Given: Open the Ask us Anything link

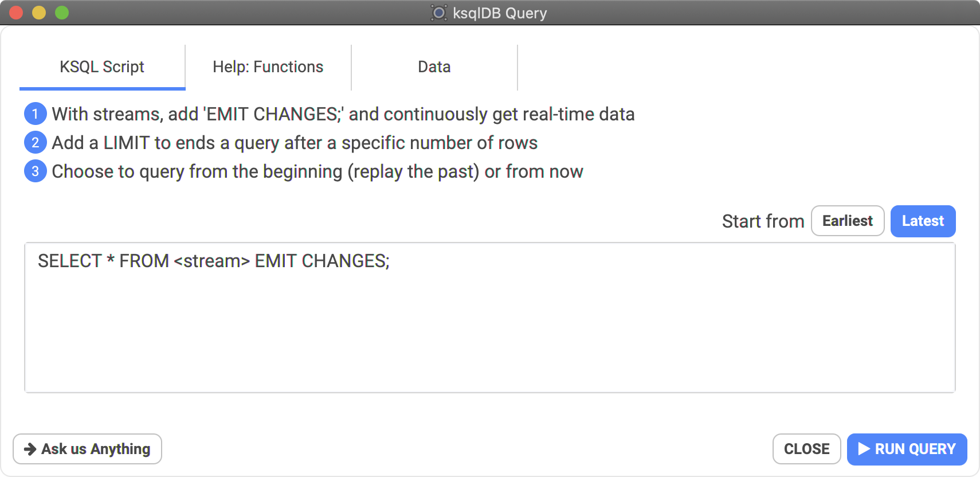Looking at the screenshot, I should pyautogui.click(x=87, y=449).
